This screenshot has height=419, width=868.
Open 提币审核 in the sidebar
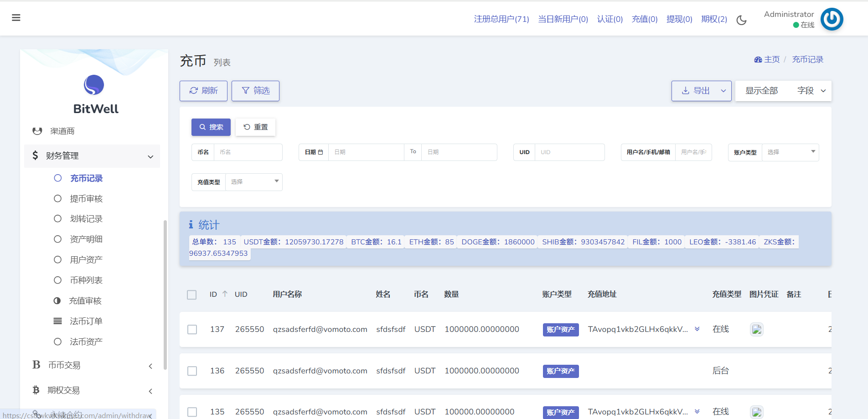click(86, 199)
